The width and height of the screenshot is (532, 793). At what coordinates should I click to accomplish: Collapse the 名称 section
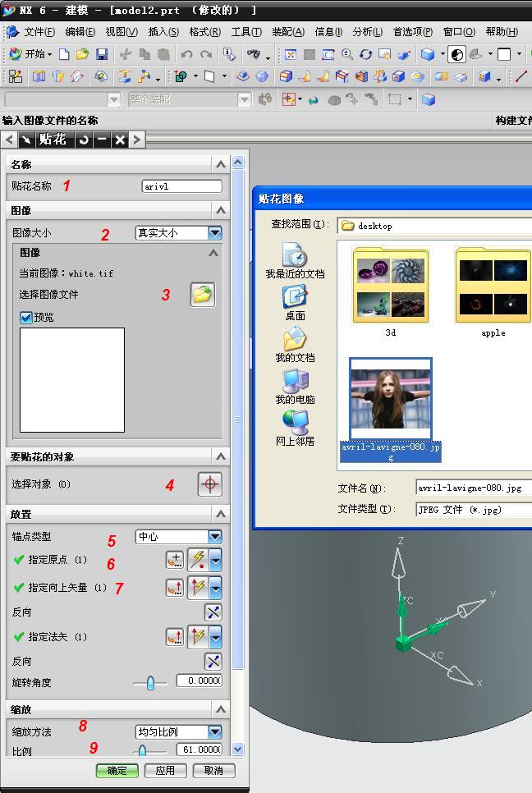click(221, 164)
